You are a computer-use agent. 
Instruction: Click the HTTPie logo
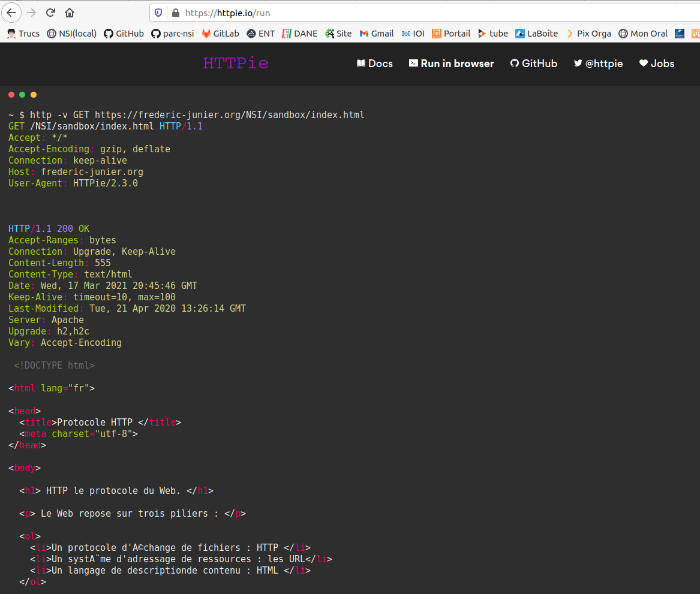point(236,63)
